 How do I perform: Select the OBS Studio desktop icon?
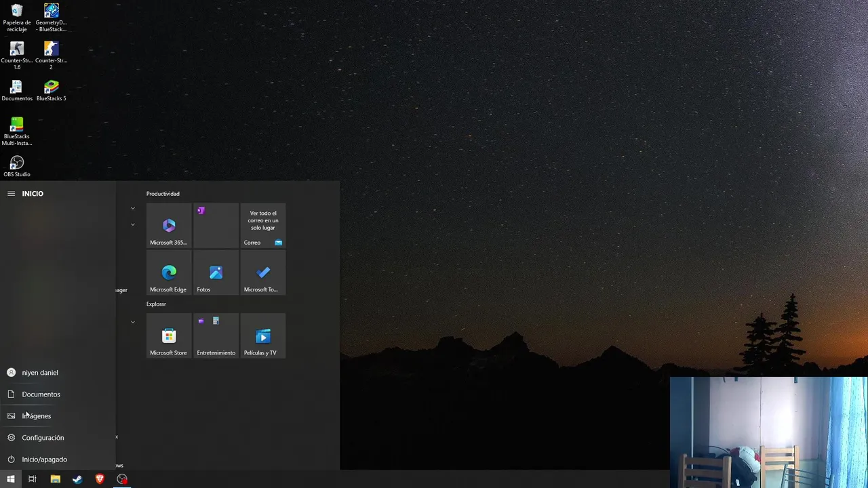click(x=17, y=167)
